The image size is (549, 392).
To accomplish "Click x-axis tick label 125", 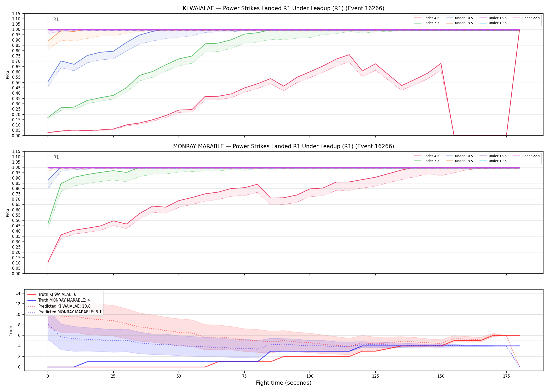I will point(375,376).
